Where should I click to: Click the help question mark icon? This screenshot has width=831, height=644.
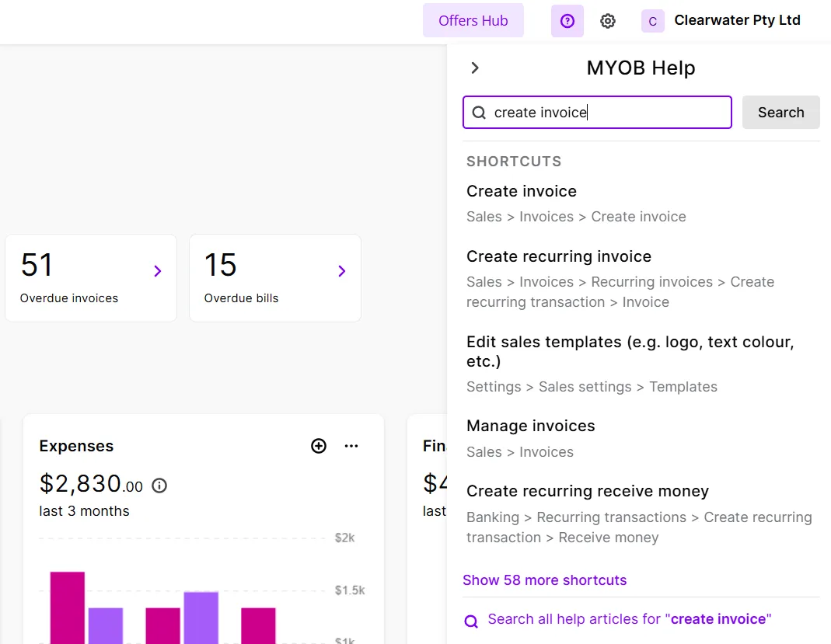567,21
